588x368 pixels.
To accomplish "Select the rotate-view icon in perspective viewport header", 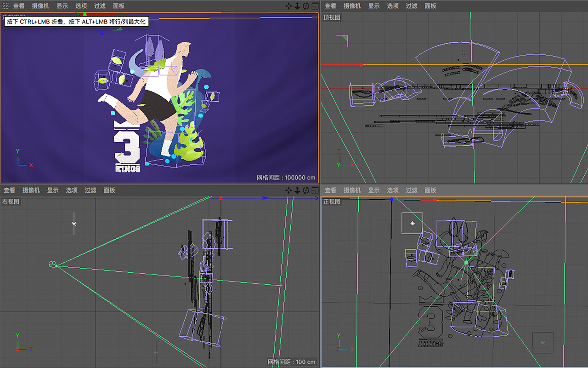I will (306, 6).
